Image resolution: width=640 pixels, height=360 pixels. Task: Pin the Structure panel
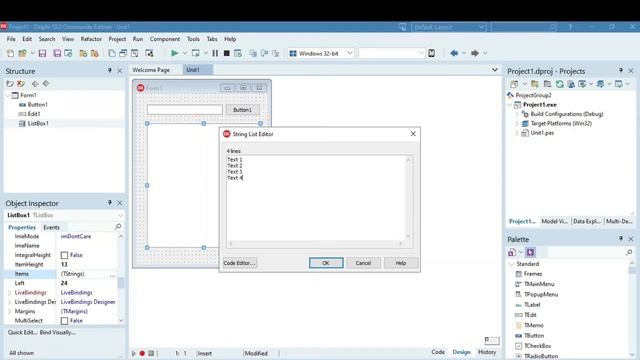click(x=109, y=71)
